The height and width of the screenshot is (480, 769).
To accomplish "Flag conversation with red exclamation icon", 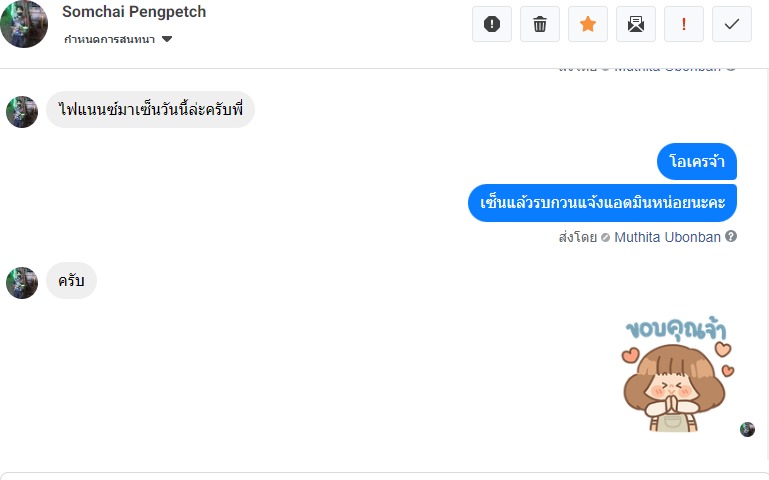I will pyautogui.click(x=684, y=24).
